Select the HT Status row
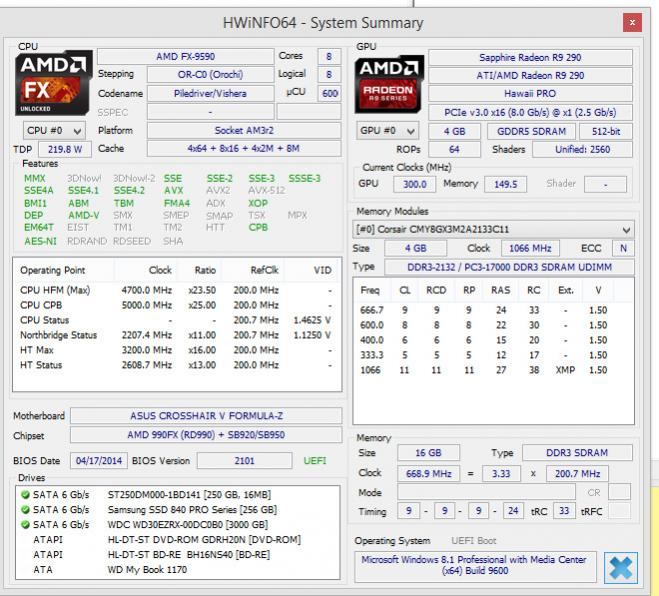659x596 pixels. [177, 365]
